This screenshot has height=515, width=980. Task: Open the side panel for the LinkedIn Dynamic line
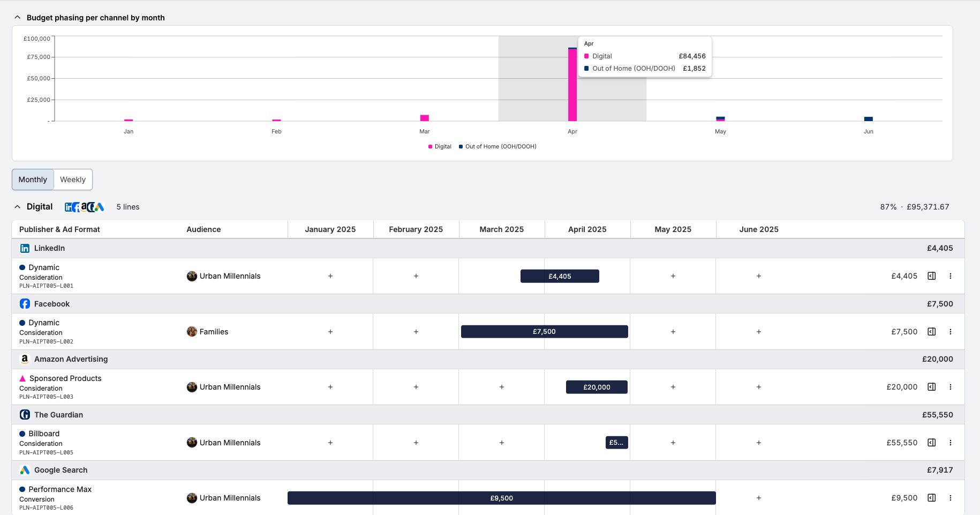pyautogui.click(x=931, y=275)
